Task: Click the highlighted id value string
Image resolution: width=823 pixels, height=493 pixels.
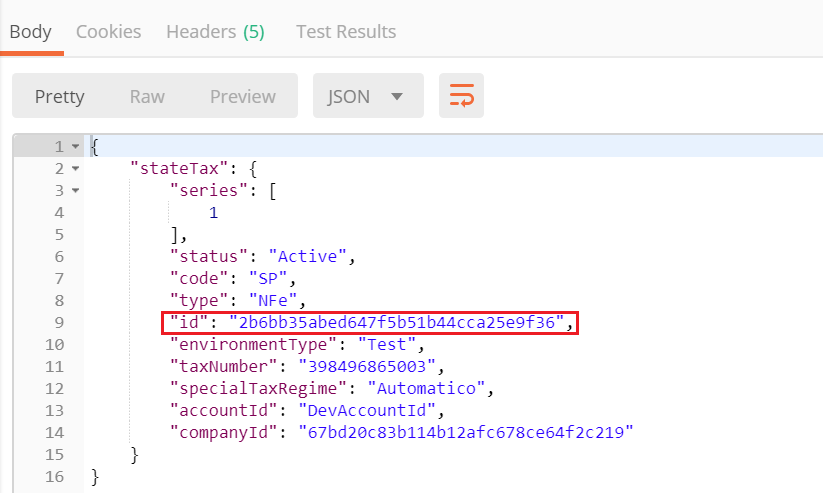Action: tap(399, 322)
